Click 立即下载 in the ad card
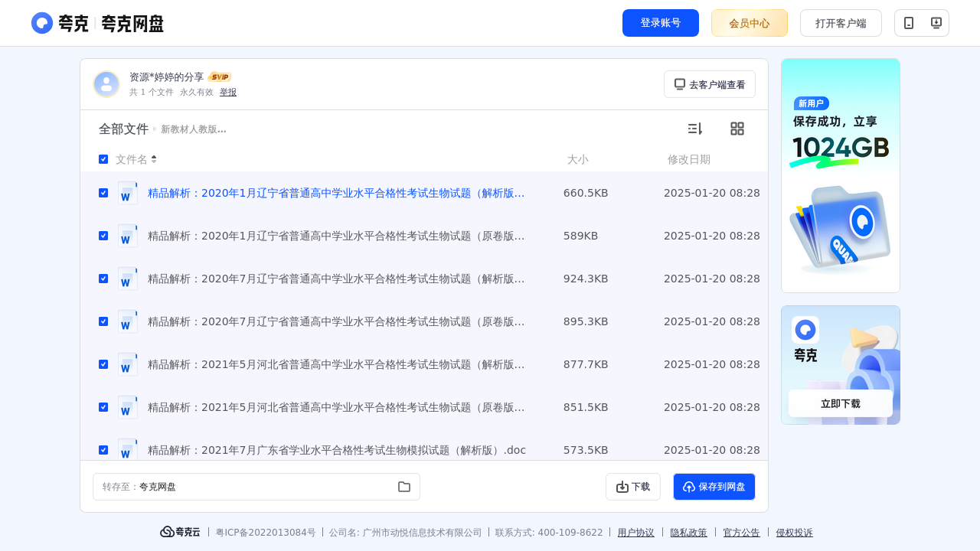Viewport: 980px width, 551px height. [x=841, y=403]
